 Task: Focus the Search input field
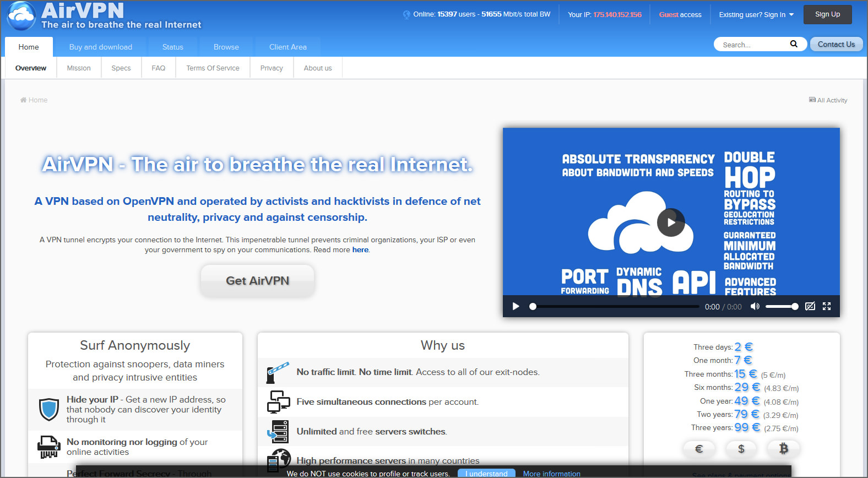click(x=752, y=45)
